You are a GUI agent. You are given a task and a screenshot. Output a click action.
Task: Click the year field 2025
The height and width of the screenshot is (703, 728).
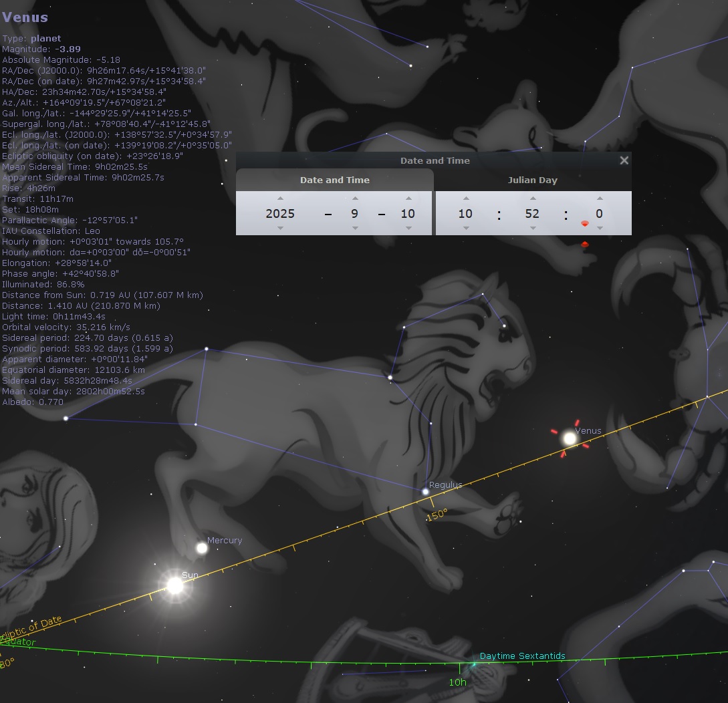pyautogui.click(x=280, y=213)
